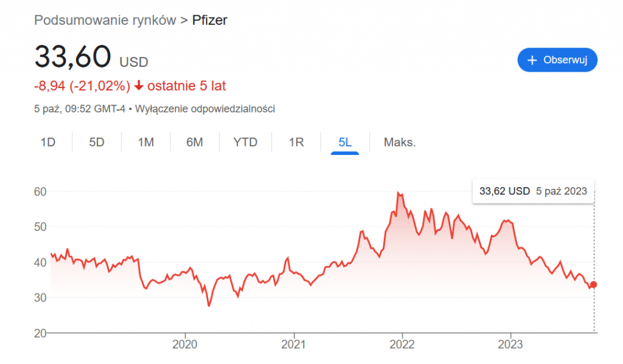623x364 pixels.
Task: Select the YTD range tab
Action: coord(246,143)
